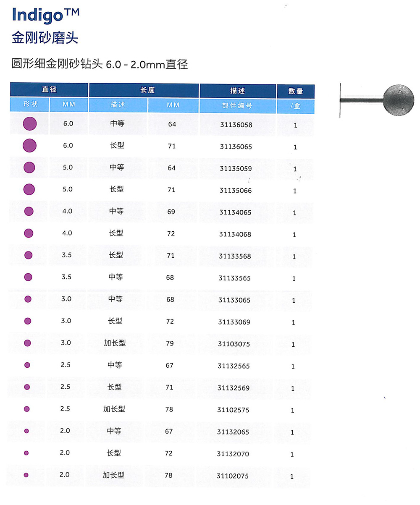Click the shape dot for part 31103075
The height and width of the screenshot is (505, 420).
28,343
